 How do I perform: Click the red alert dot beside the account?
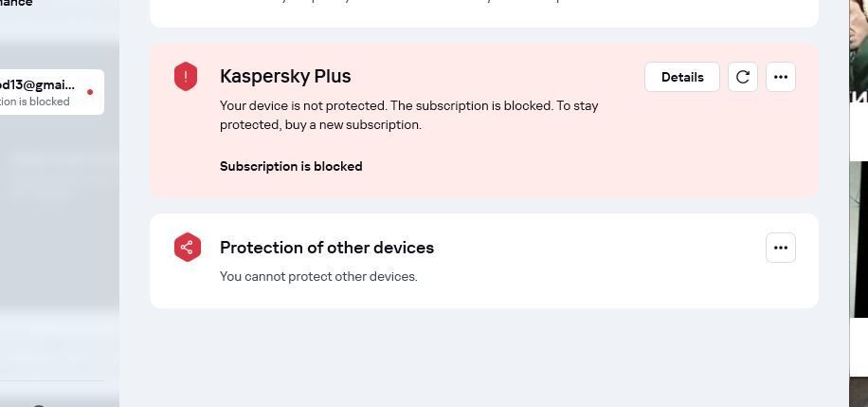point(90,92)
